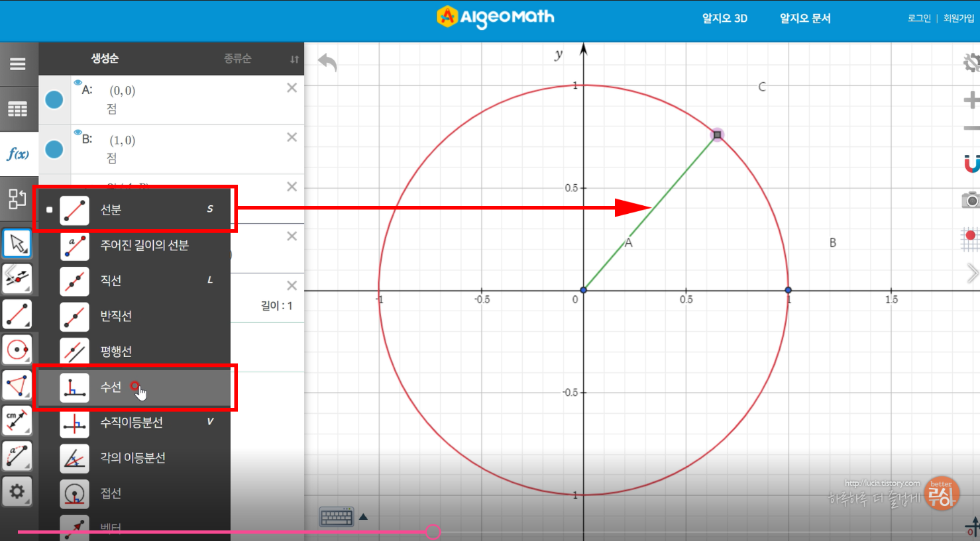This screenshot has height=541, width=980.
Task: Select the point tool in left toolbar
Action: click(x=17, y=279)
